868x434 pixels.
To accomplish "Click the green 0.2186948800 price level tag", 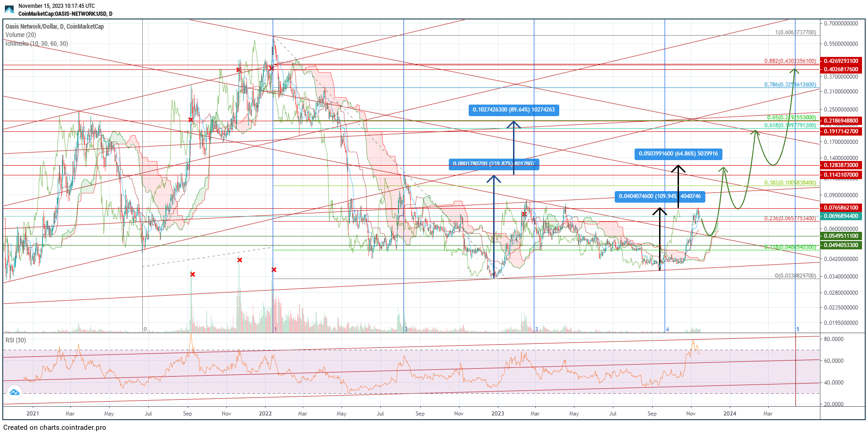I will pos(841,121).
